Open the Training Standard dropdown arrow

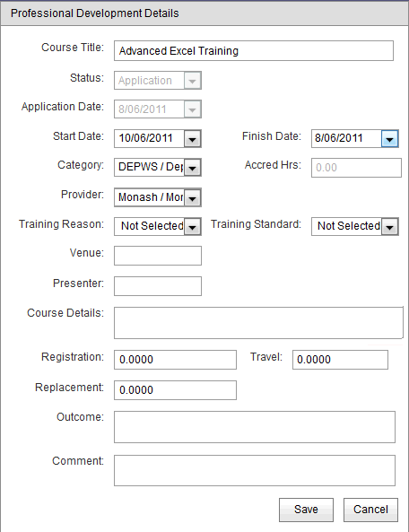[389, 227]
